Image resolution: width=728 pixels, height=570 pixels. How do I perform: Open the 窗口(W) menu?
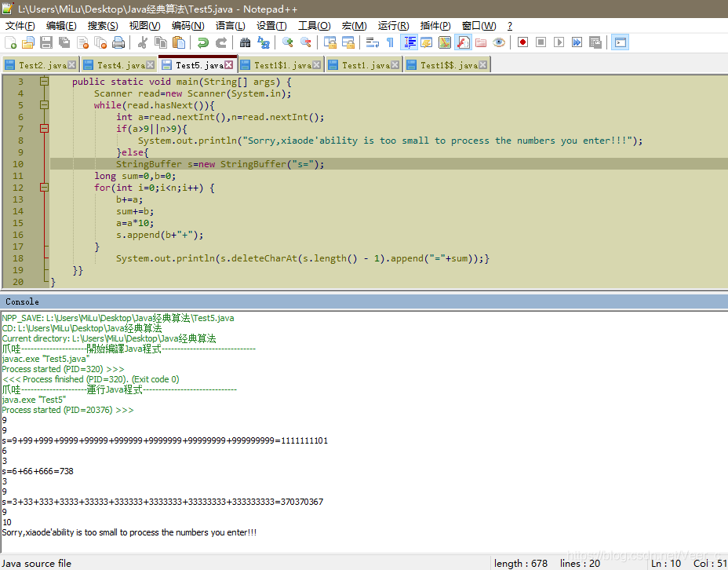pyautogui.click(x=479, y=26)
